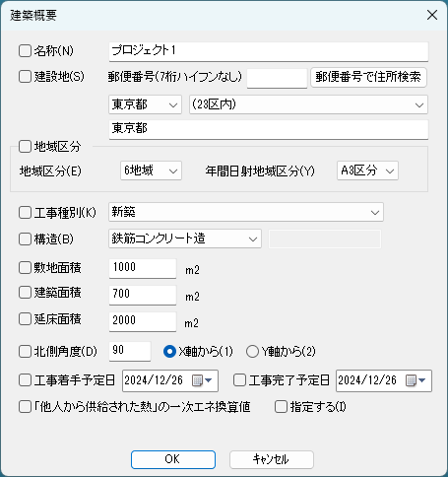Expand the 新築 construction type dropdown
448x477 pixels.
click(x=246, y=212)
